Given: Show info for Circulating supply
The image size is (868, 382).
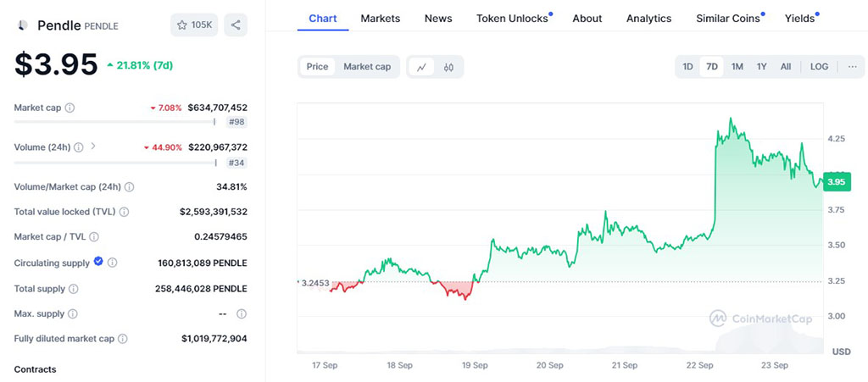Looking at the screenshot, I should coord(113,263).
